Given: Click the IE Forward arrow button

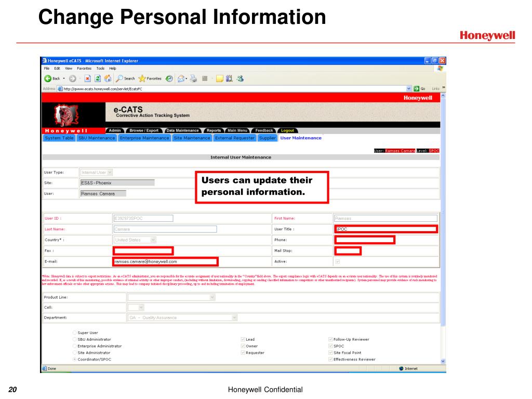Looking at the screenshot, I should point(72,79).
